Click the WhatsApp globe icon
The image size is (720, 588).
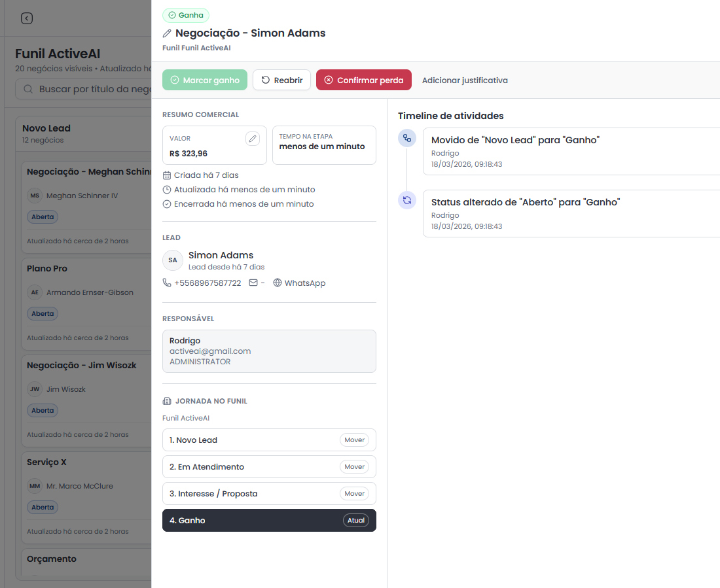pos(278,283)
